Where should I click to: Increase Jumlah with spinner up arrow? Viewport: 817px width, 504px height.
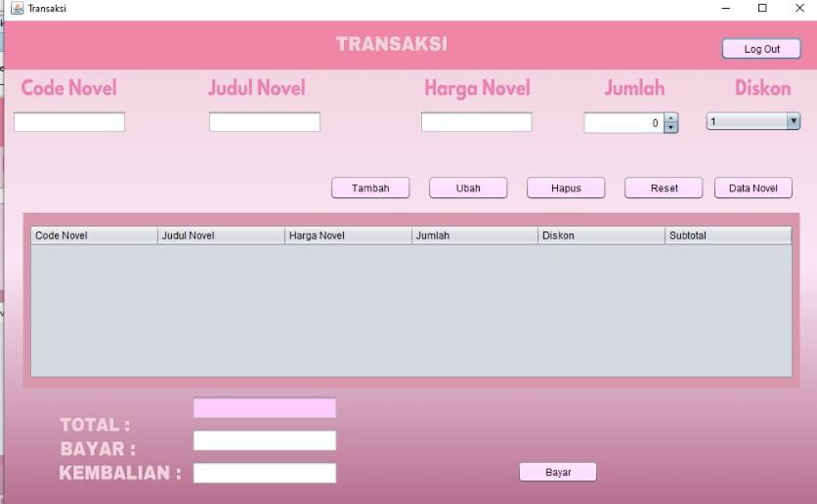pos(670,118)
